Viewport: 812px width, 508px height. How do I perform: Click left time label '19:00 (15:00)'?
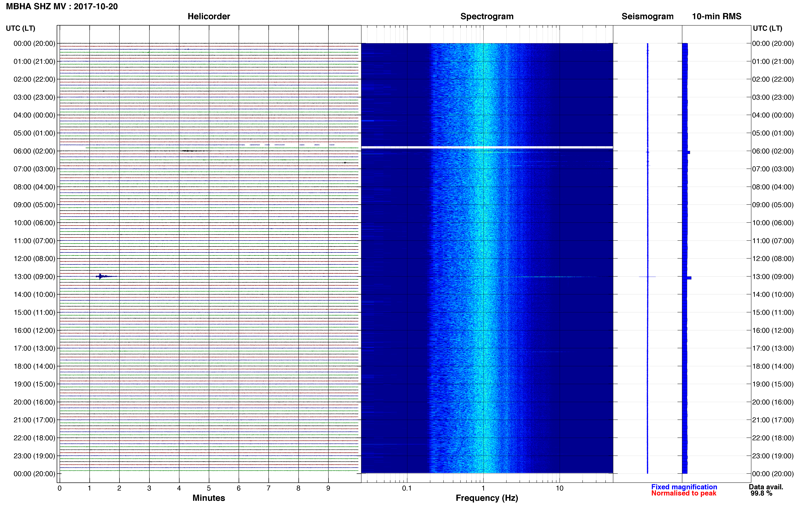coord(34,384)
